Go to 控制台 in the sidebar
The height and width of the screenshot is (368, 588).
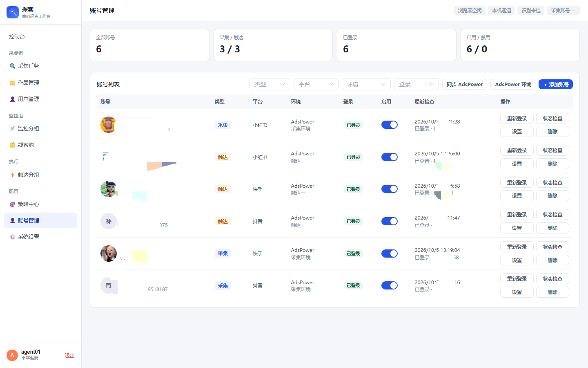[41, 36]
